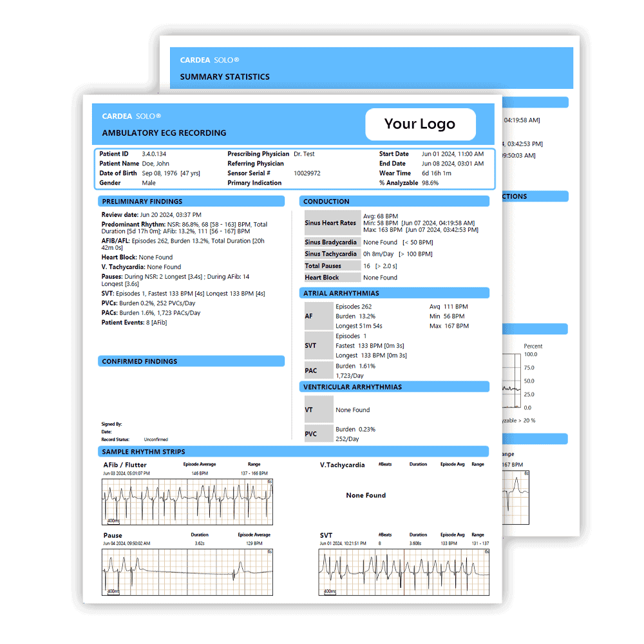The width and height of the screenshot is (644, 644).
Task: Click the SVT row label in Atrial Arrhythmias
Action: [x=319, y=346]
